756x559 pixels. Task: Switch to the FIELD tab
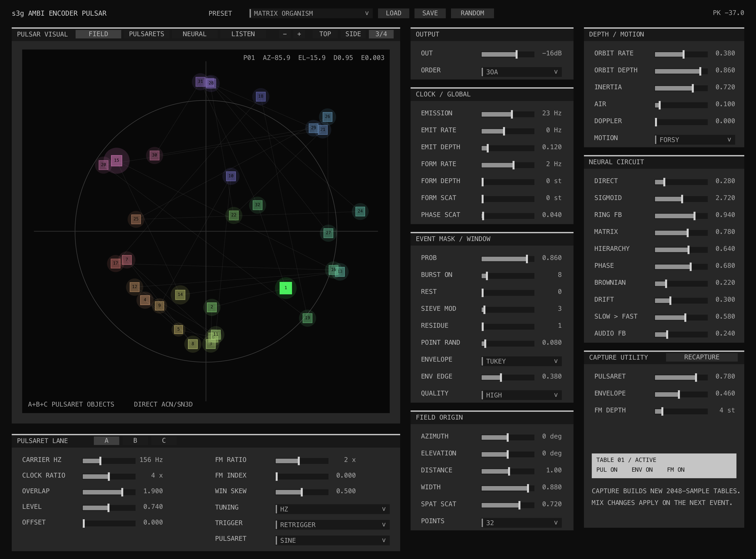click(98, 34)
